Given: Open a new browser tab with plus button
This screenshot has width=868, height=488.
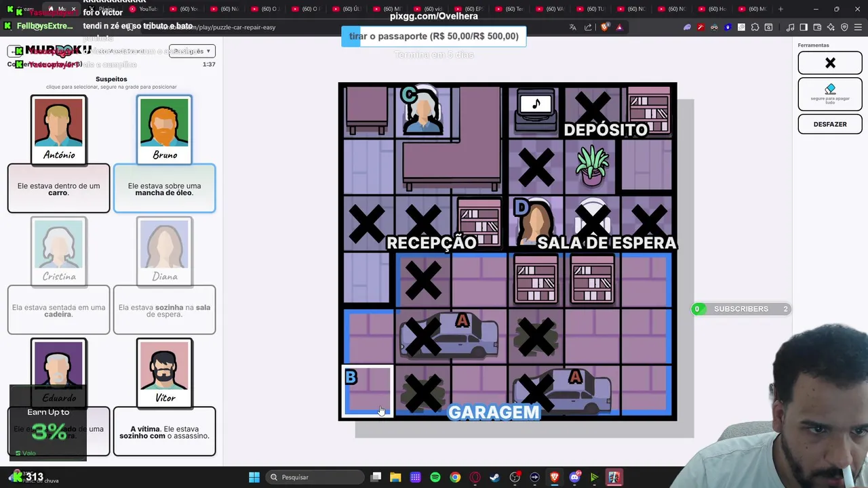Looking at the screenshot, I should [x=781, y=9].
